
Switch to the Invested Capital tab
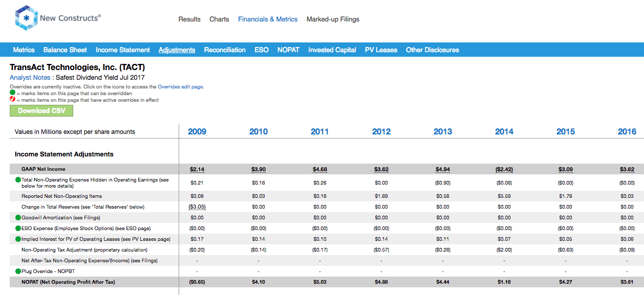coord(332,50)
